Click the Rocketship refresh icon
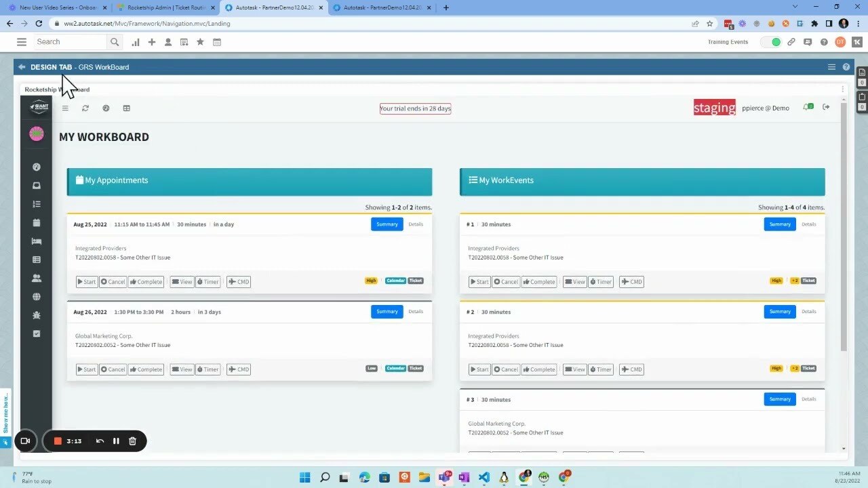Viewport: 868px width, 488px height. 85,108
